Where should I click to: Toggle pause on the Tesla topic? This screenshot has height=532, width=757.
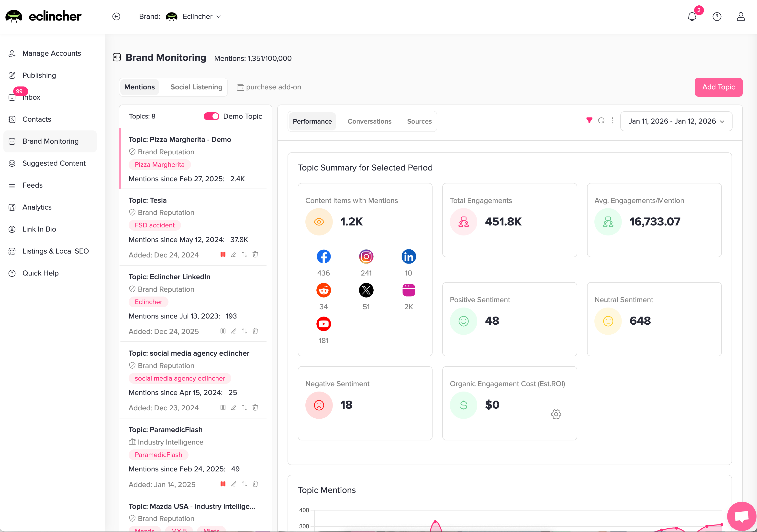(223, 254)
